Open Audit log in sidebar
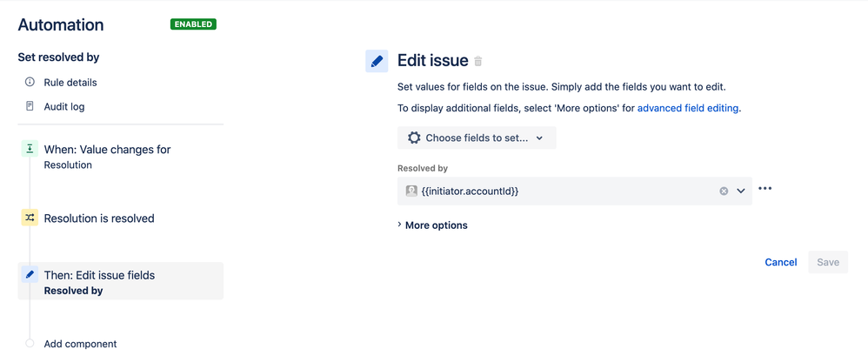This screenshot has width=868, height=363. (64, 106)
